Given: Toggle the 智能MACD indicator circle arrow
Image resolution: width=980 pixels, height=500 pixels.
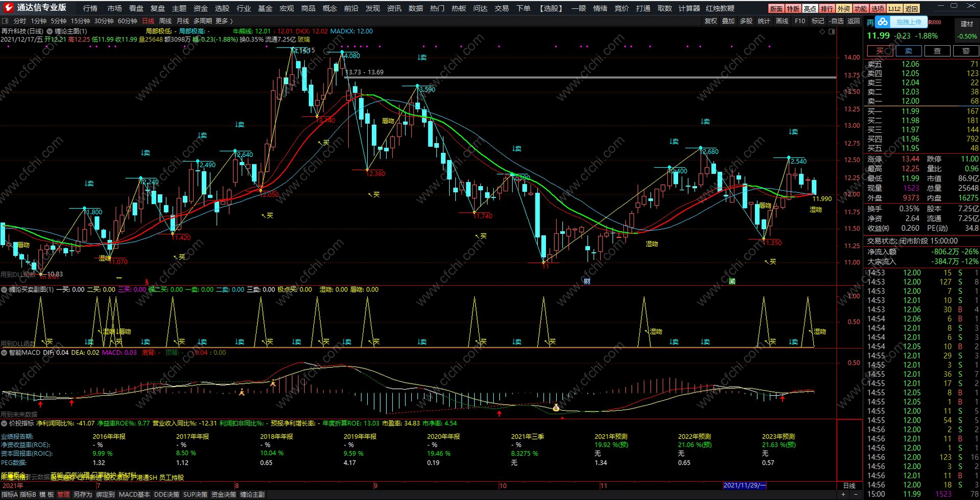Looking at the screenshot, I should tap(4, 353).
